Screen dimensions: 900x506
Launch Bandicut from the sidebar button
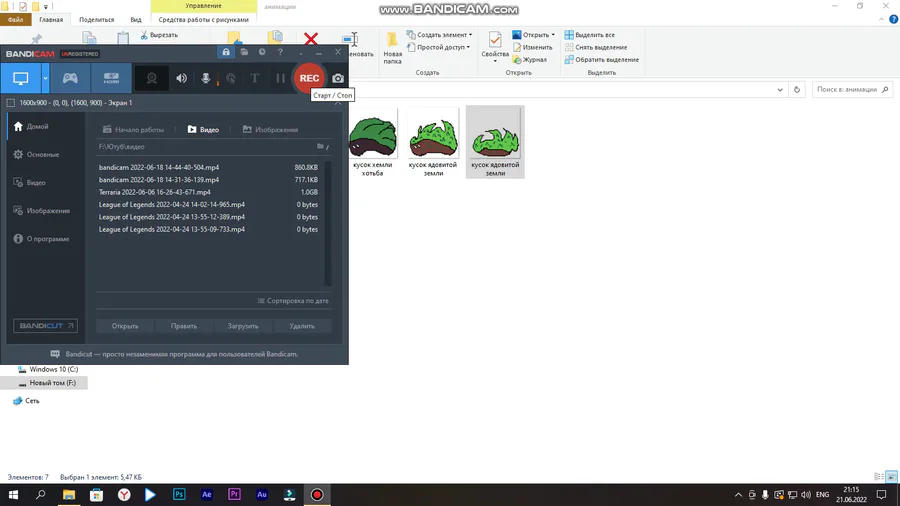pyautogui.click(x=45, y=326)
